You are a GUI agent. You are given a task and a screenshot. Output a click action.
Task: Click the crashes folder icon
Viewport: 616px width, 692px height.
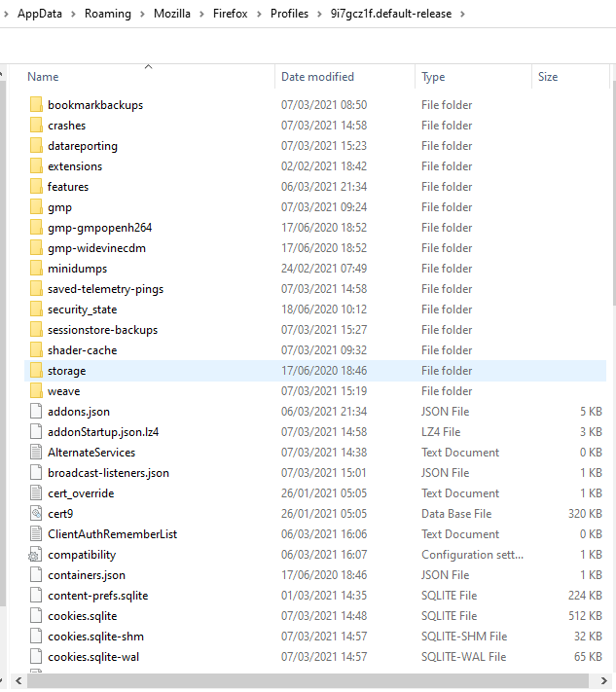pos(36,125)
